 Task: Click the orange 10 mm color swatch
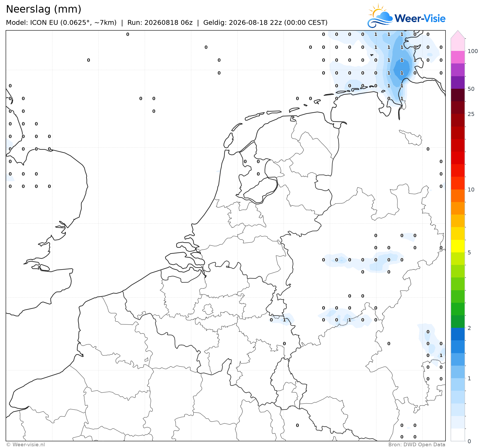458,196
